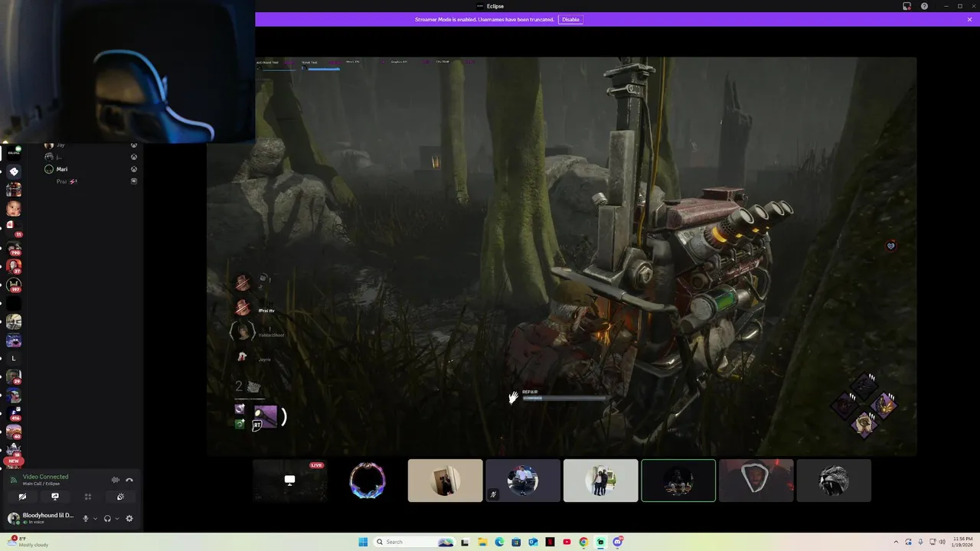Open File Explorer from taskbar
The height and width of the screenshot is (551, 980).
[482, 542]
